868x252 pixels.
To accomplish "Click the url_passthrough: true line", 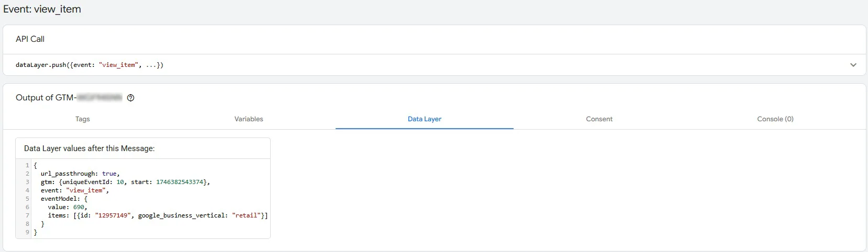I will (x=80, y=174).
